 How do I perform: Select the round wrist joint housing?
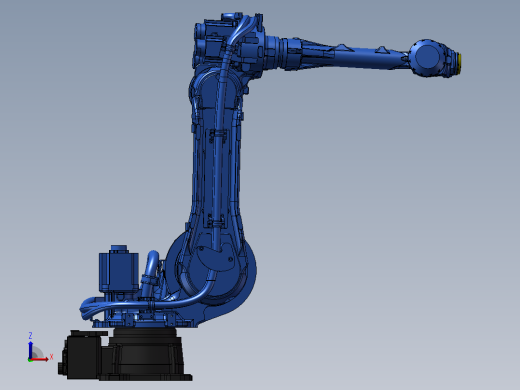tap(427, 58)
